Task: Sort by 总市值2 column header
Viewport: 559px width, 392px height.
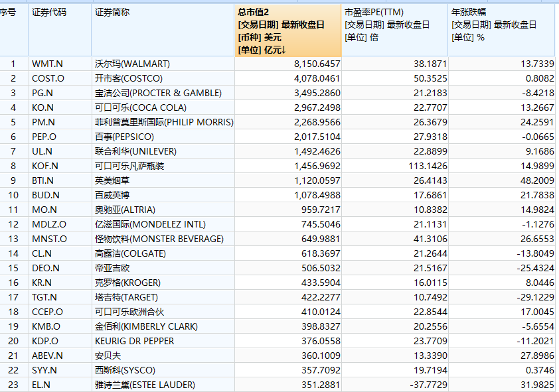Action: [287, 31]
